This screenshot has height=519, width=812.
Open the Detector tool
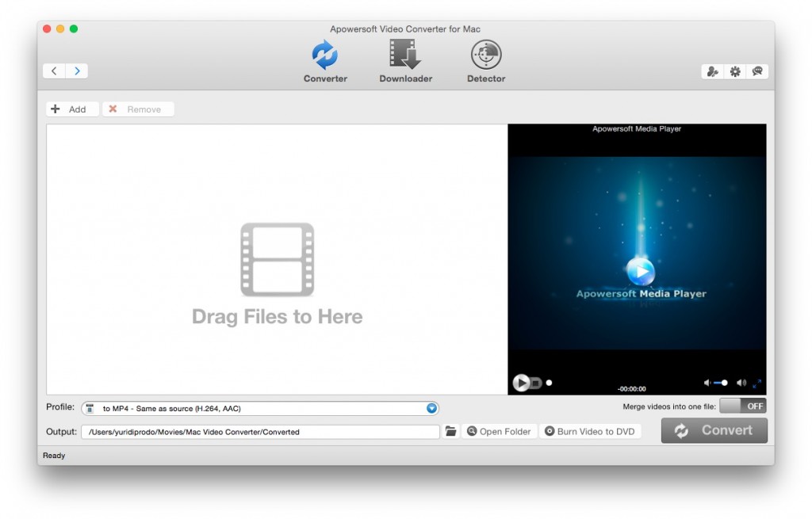(486, 62)
